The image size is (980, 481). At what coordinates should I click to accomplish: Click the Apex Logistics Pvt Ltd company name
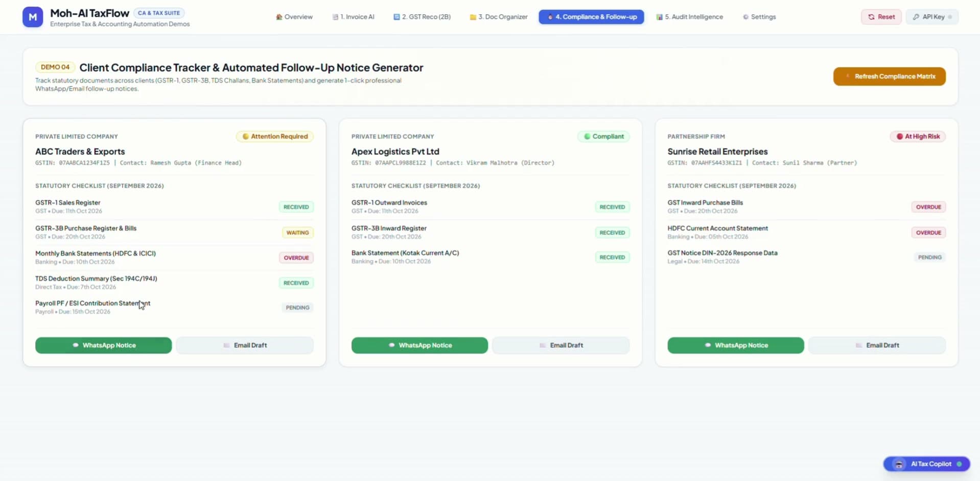click(x=395, y=152)
